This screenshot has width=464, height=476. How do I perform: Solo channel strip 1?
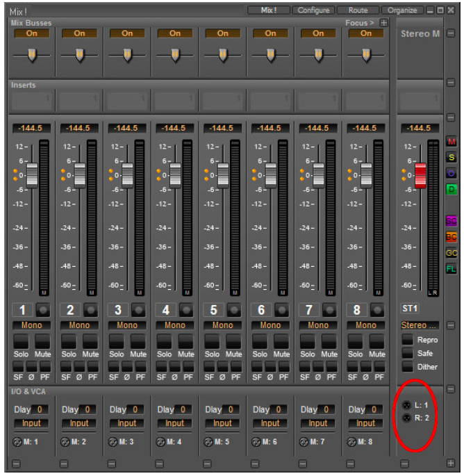pos(22,341)
